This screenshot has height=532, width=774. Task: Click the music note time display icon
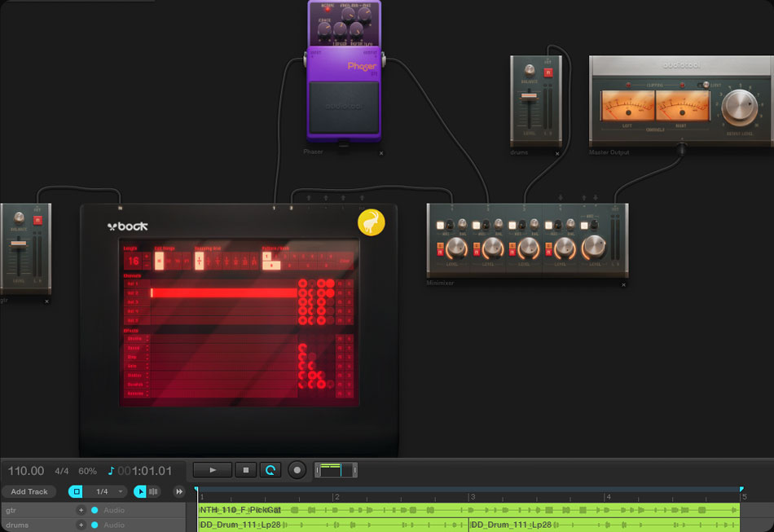tap(111, 471)
